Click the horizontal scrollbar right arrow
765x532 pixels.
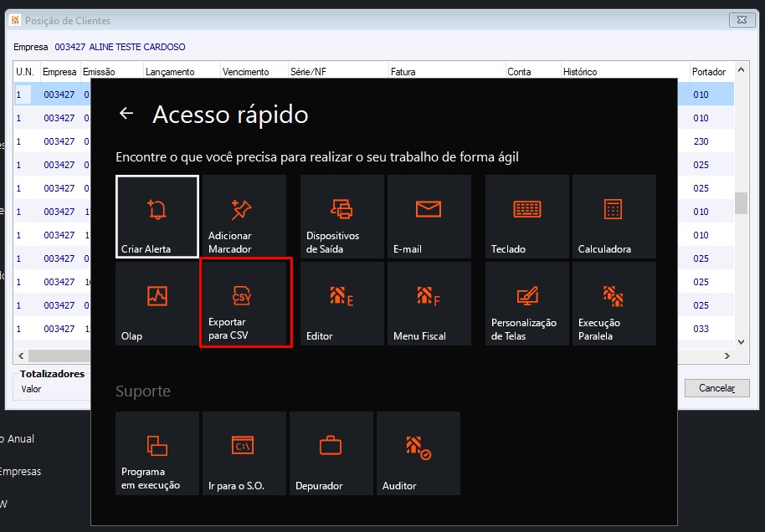coord(727,356)
